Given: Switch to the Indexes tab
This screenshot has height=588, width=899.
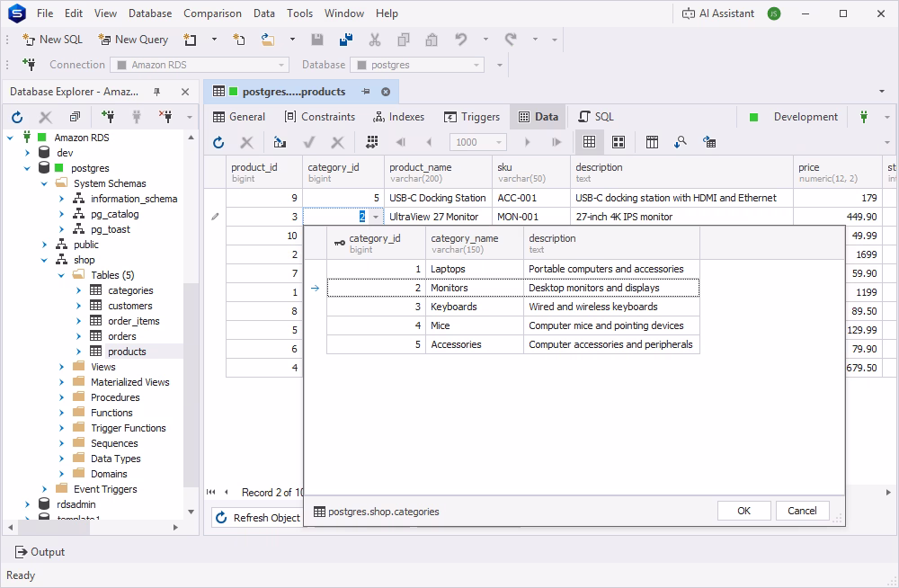Looking at the screenshot, I should (x=398, y=117).
